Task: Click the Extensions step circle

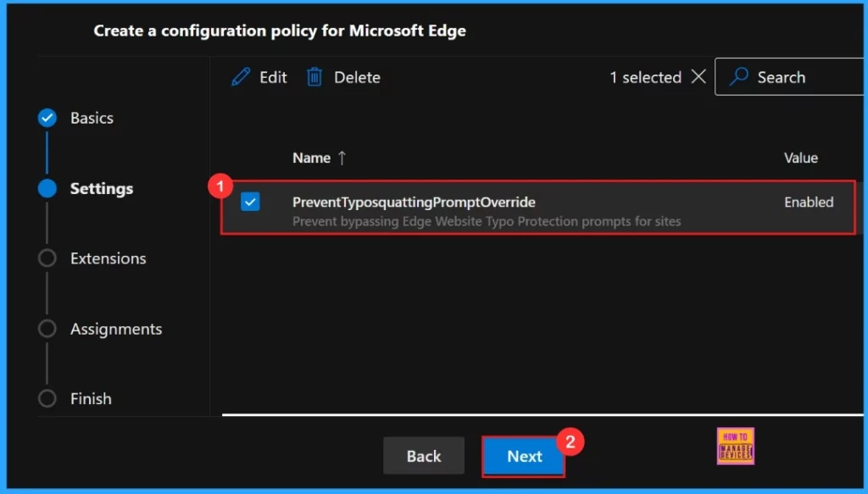Action: click(47, 258)
